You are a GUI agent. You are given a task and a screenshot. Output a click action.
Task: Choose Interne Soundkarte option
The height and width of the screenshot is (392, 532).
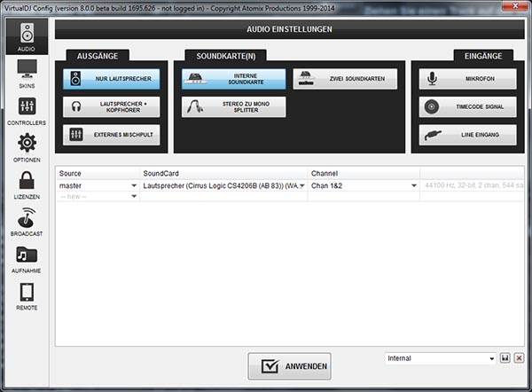233,79
